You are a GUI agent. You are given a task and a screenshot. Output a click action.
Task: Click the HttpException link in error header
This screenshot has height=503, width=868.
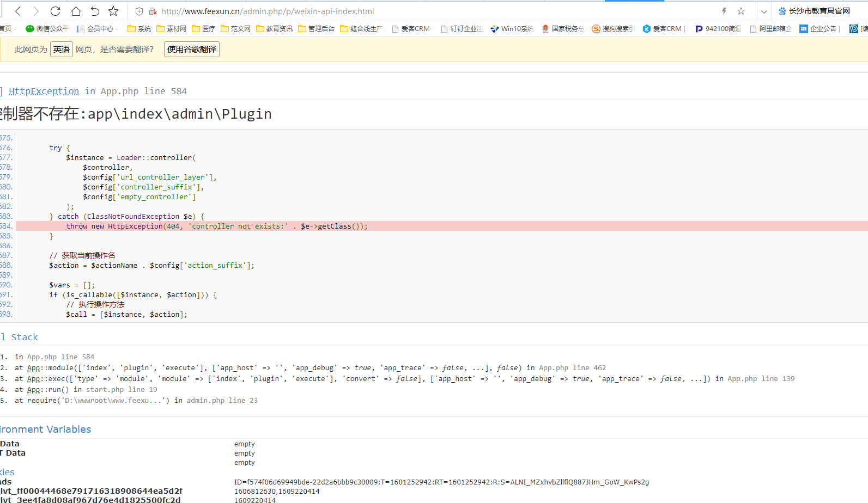click(44, 91)
